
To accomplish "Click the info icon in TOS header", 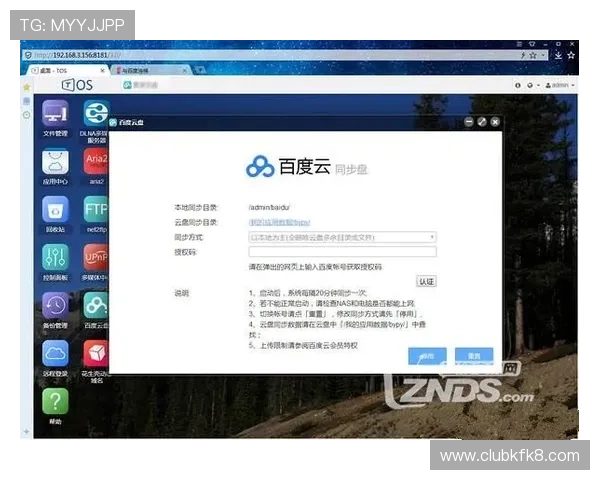I will tap(517, 85).
